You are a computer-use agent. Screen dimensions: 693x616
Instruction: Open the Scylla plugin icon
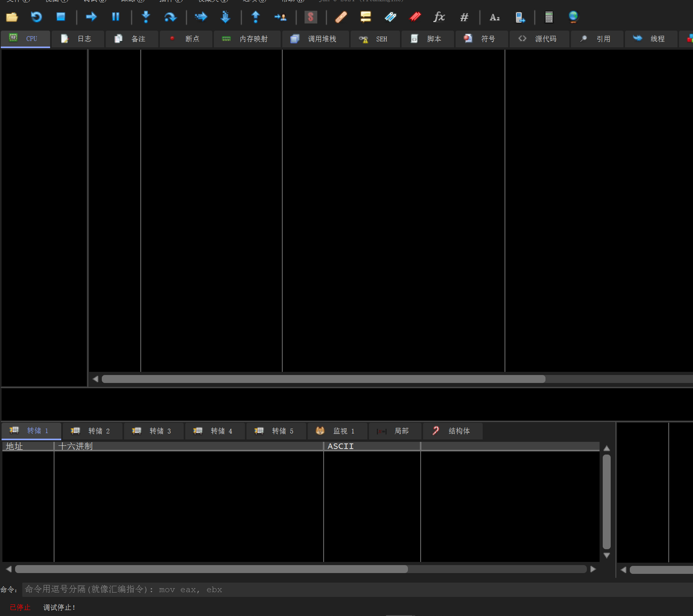311,17
